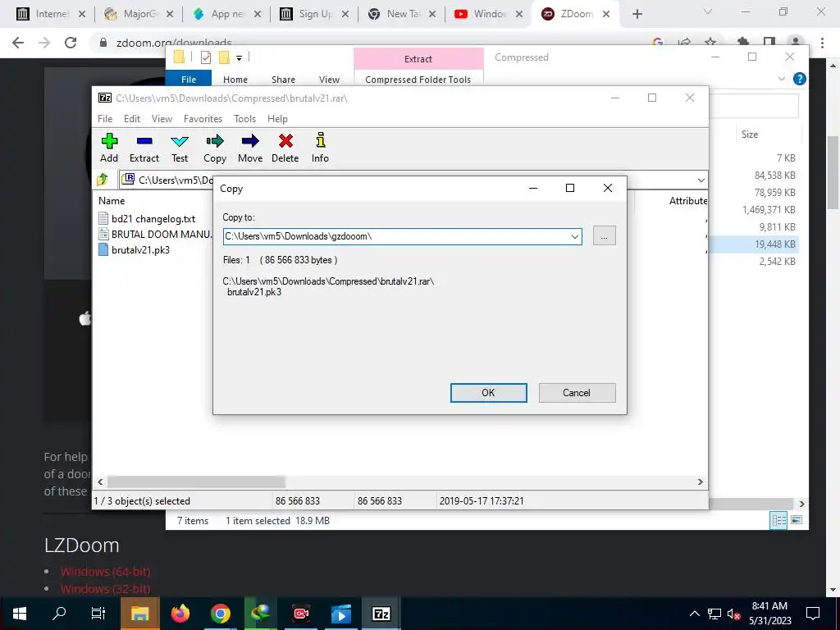Open the notification center
The width and height of the screenshot is (840, 630).
[813, 614]
